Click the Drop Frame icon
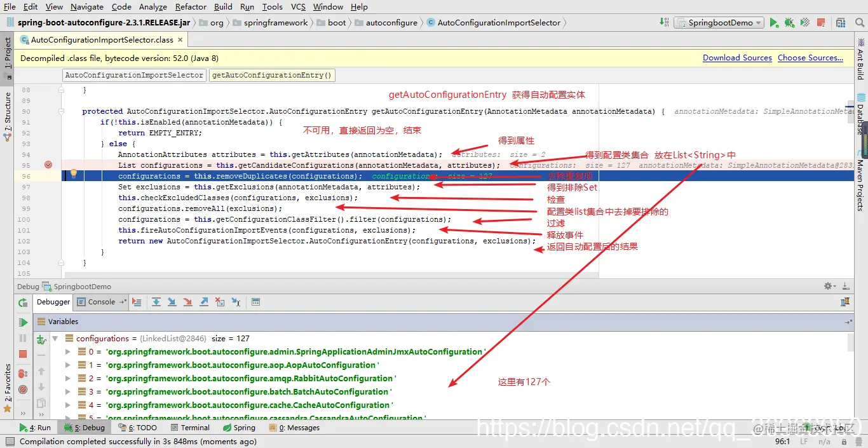The width and height of the screenshot is (868, 448). pyautogui.click(x=220, y=302)
